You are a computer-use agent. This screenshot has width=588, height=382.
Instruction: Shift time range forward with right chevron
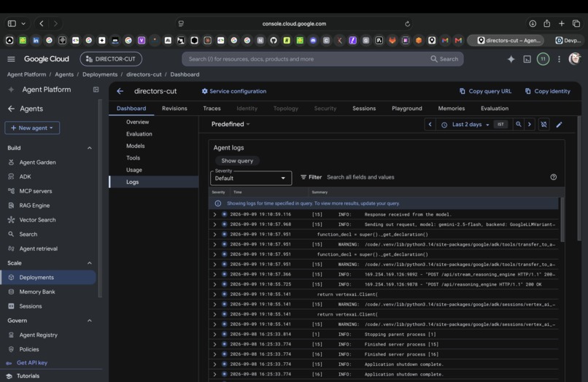tap(530, 125)
